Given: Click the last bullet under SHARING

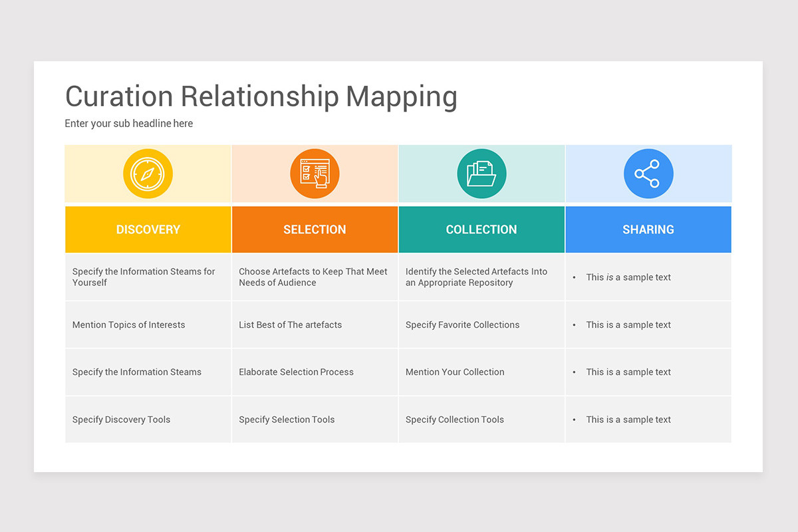Looking at the screenshot, I should (575, 419).
